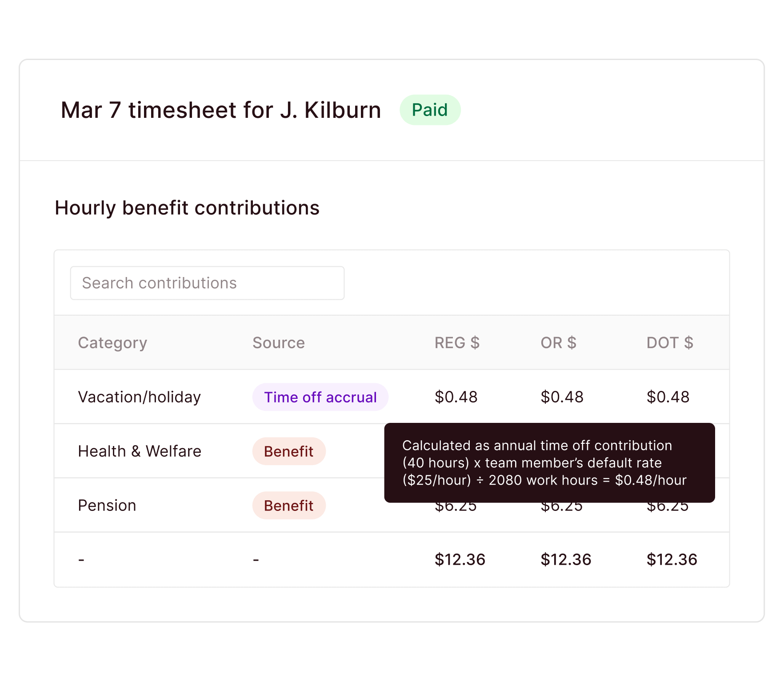Click inside the Search contributions field
The width and height of the screenshot is (784, 679).
207,283
